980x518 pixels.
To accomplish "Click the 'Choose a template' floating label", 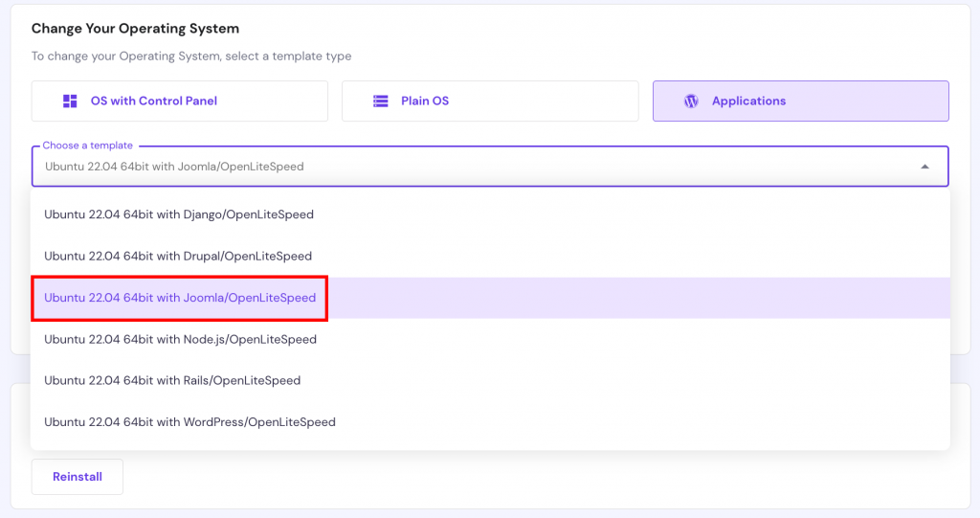I will click(x=88, y=146).
